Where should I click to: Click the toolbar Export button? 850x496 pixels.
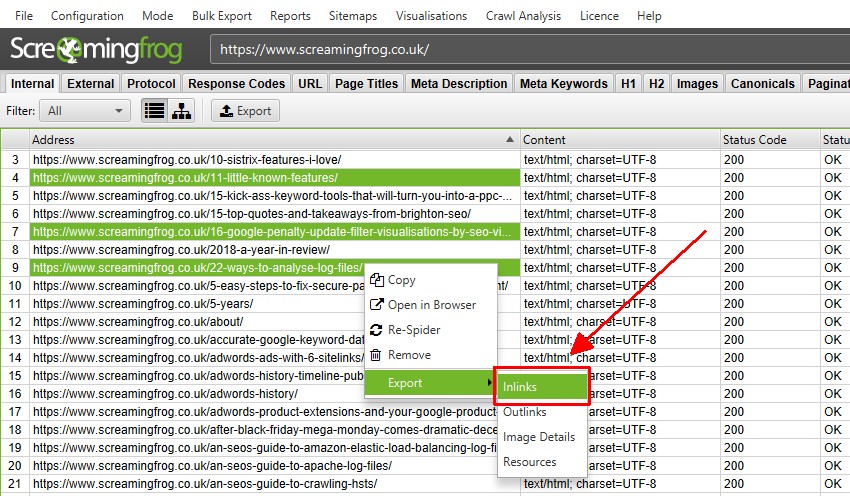(x=246, y=111)
